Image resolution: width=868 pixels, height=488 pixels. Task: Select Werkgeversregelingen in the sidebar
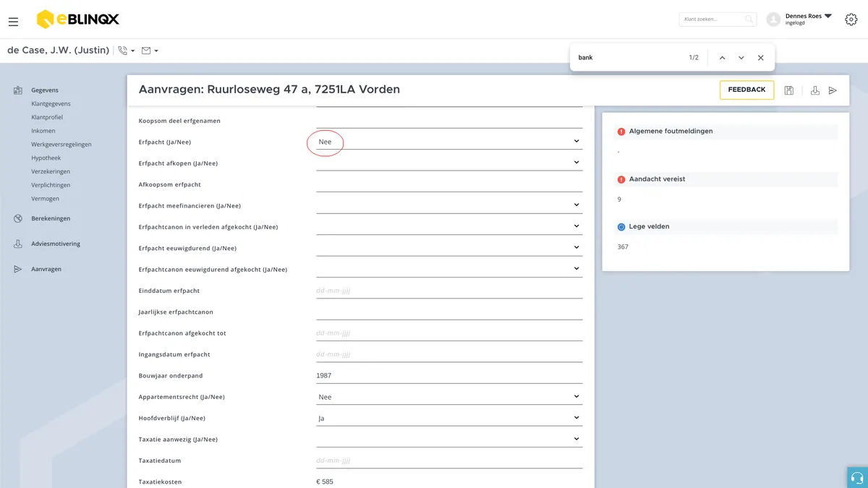pos(61,145)
